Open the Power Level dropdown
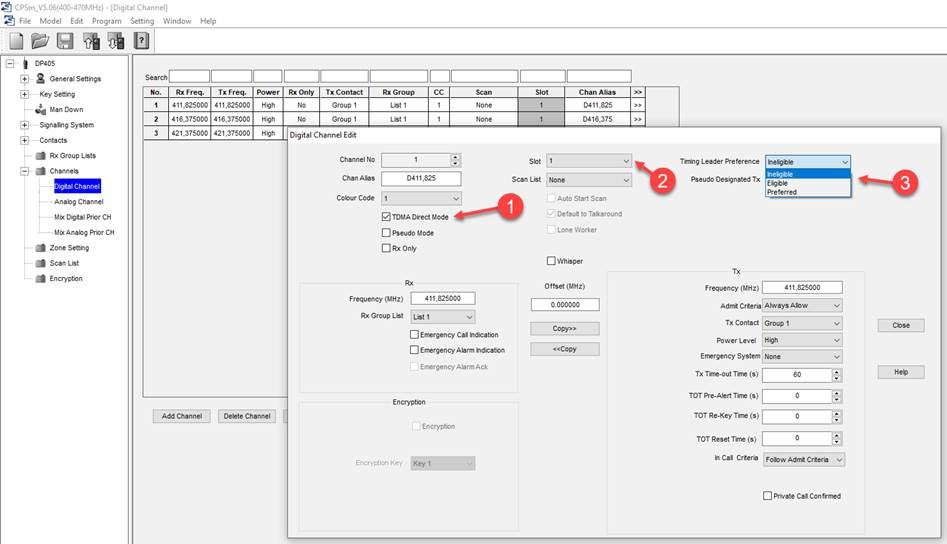 (802, 340)
